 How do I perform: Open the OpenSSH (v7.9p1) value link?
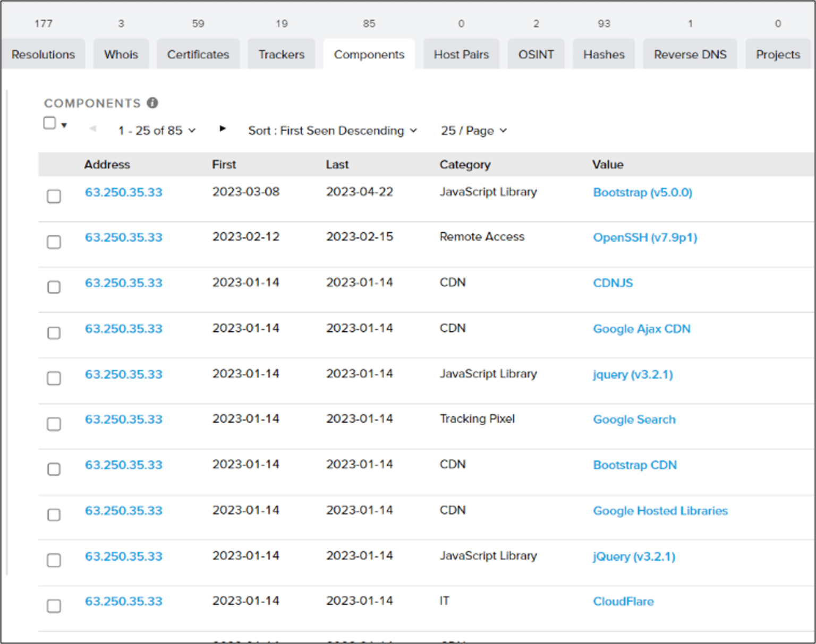click(645, 237)
